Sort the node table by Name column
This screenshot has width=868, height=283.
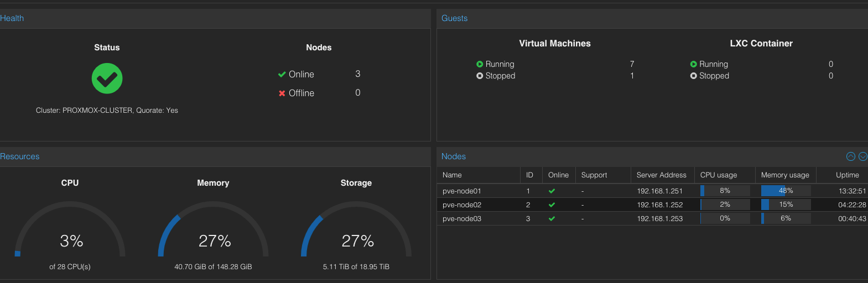coord(479,175)
